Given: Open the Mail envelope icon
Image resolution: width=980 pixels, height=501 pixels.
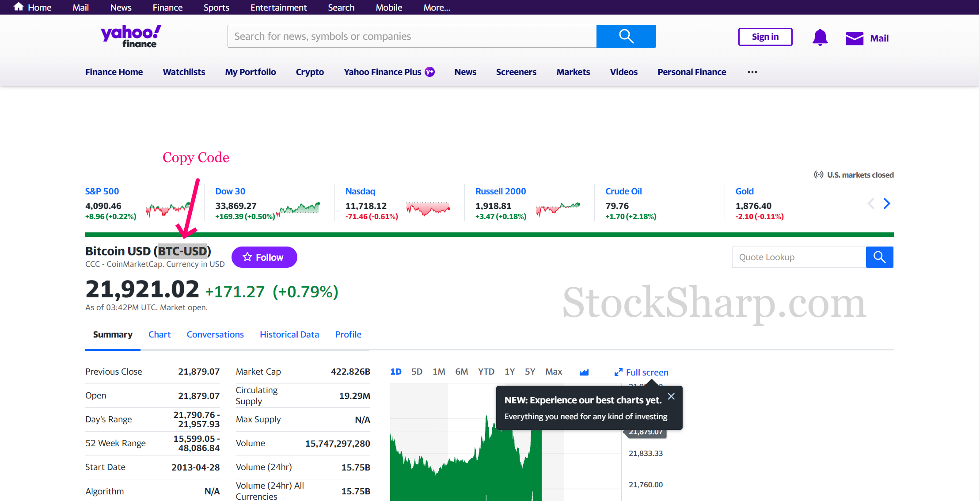Looking at the screenshot, I should click(x=855, y=38).
